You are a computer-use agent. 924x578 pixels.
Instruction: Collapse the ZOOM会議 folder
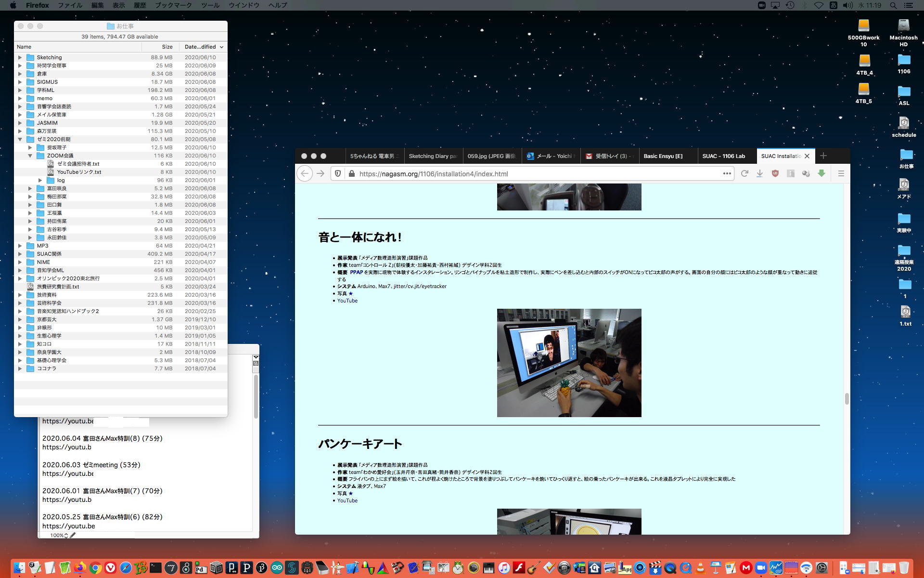coord(30,156)
